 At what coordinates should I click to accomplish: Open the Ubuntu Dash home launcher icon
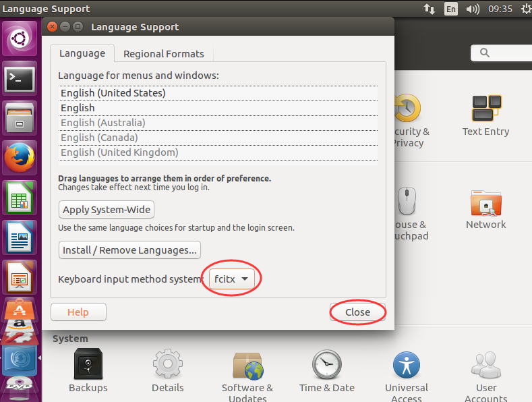click(20, 38)
